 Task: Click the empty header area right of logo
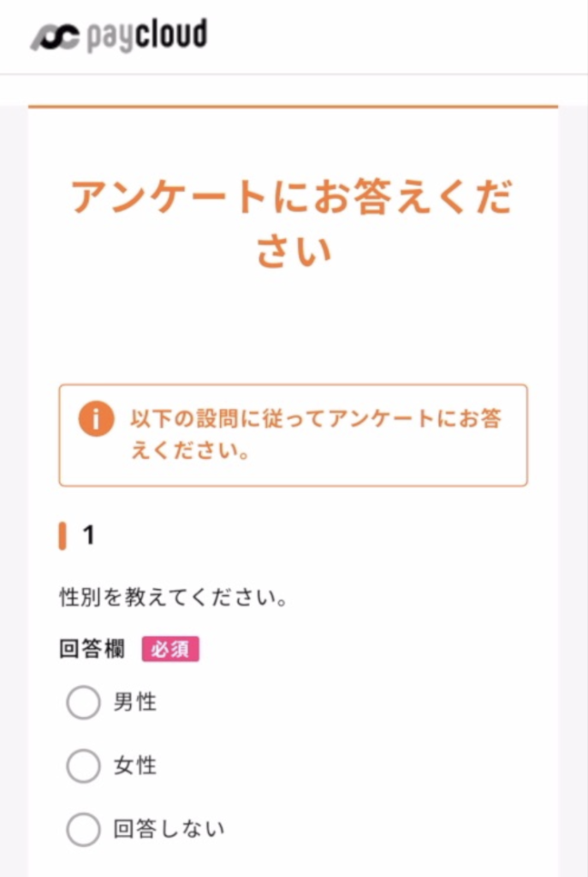point(402,38)
